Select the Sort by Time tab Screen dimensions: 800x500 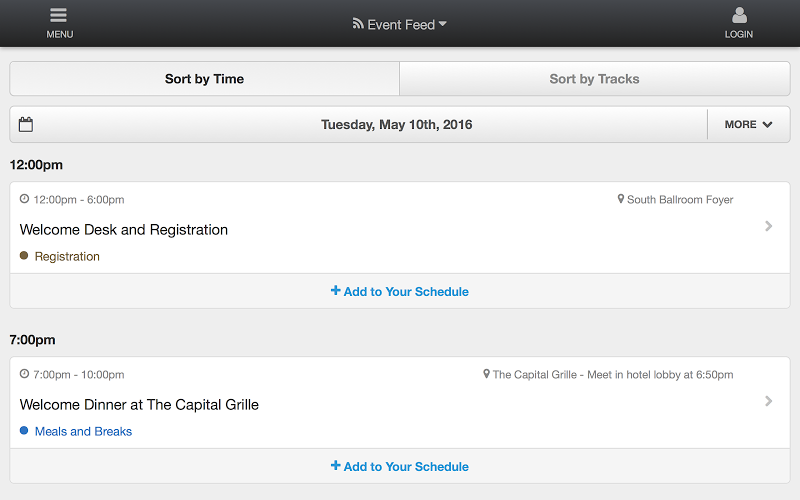coord(205,79)
